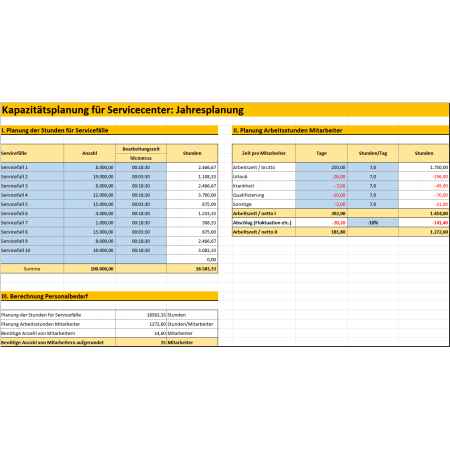Screen dimensions: 450x450
Task: Click Anzahl value '12.000,00' of Servicefall 4
Action: 90,195
